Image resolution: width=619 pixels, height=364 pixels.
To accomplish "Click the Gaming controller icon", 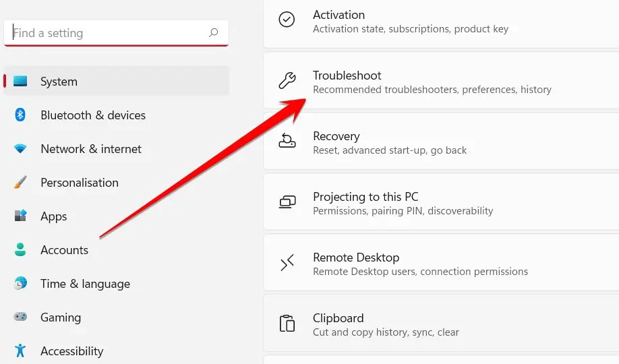I will coord(20,317).
